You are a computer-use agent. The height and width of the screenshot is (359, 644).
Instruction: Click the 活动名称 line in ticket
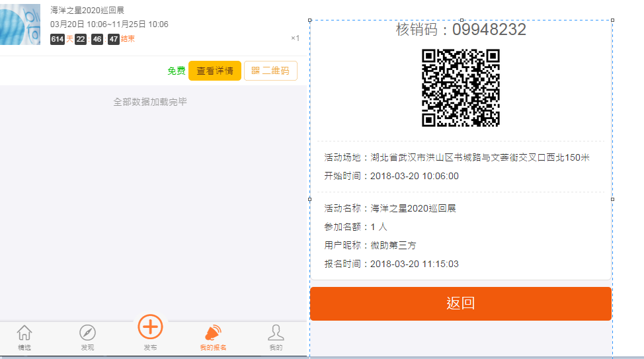(390, 208)
